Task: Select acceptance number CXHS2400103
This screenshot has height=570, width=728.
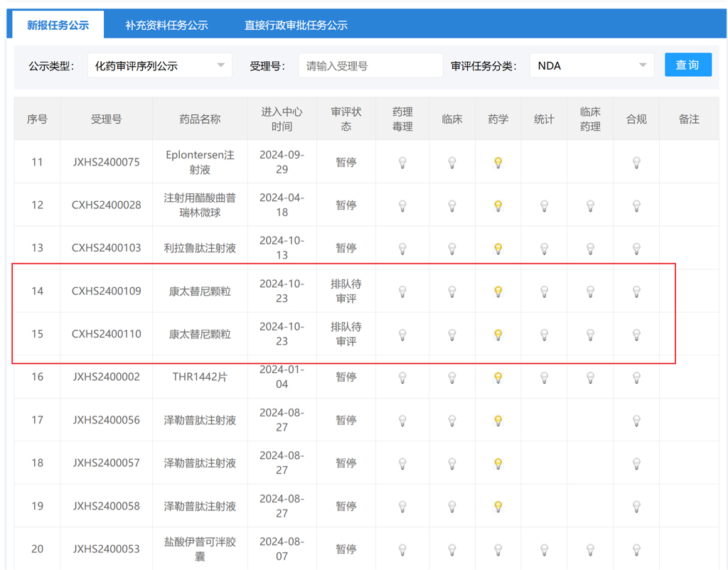Action: pos(107,248)
